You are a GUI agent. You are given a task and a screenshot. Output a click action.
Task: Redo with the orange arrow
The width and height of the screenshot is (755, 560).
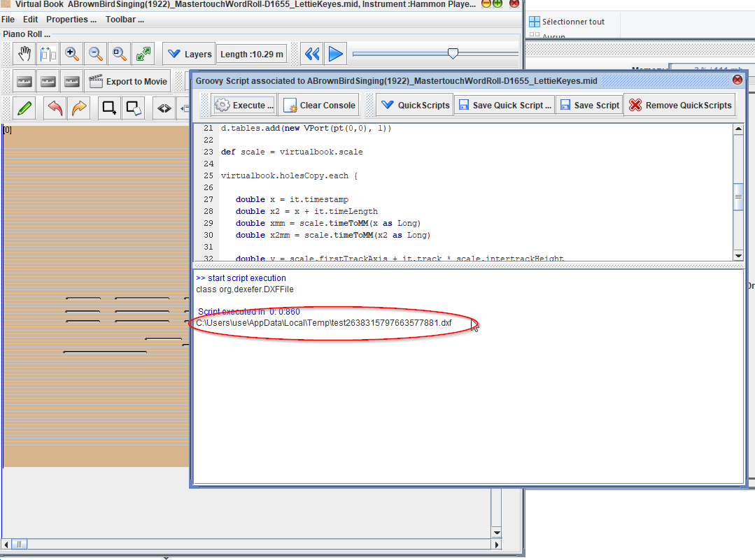click(x=79, y=108)
